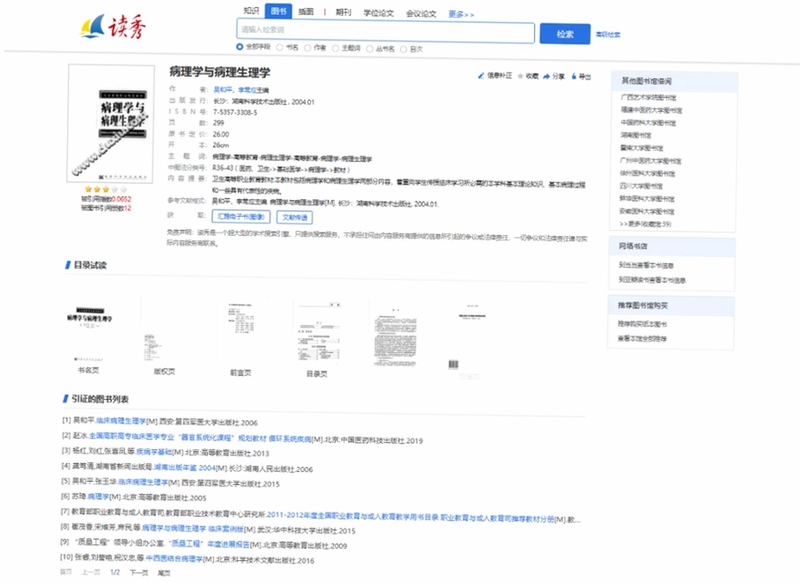This screenshot has width=800, height=583.
Task: Click the search keyword input field
Action: pyautogui.click(x=385, y=31)
